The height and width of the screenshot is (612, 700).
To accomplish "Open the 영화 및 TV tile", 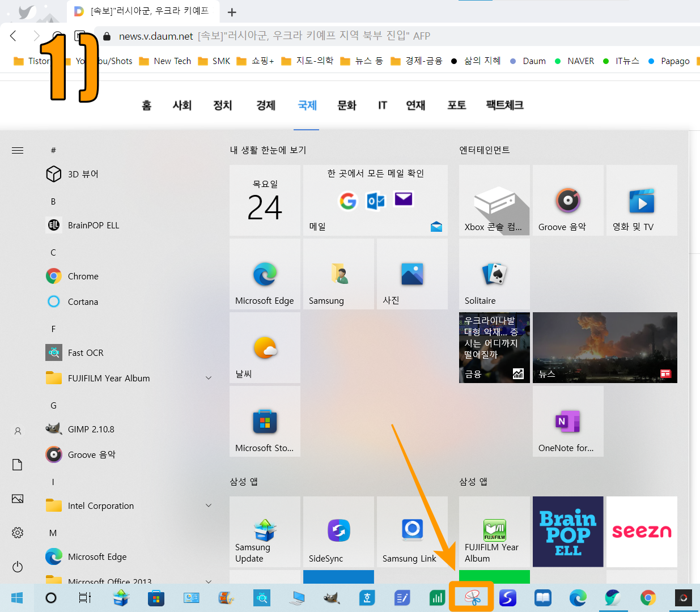I will tap(642, 201).
